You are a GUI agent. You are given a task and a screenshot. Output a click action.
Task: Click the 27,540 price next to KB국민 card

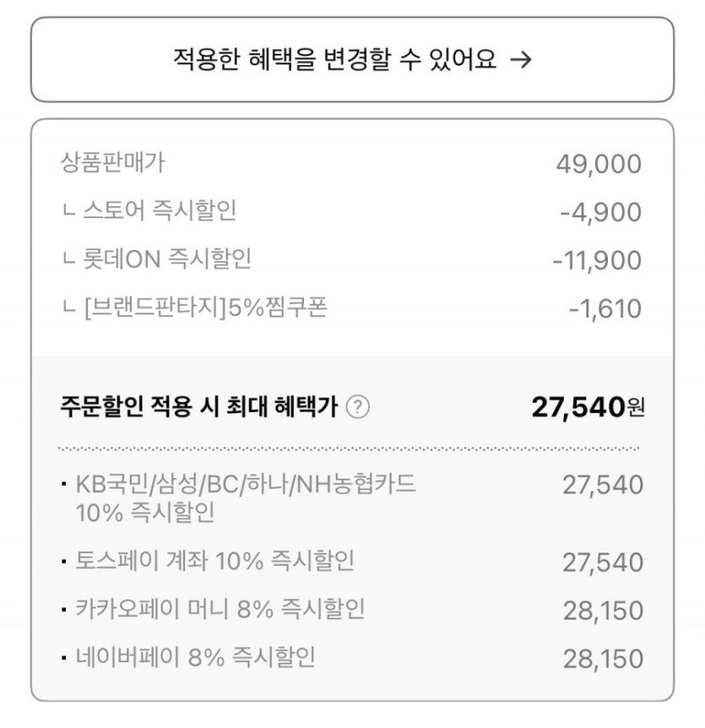click(x=603, y=485)
